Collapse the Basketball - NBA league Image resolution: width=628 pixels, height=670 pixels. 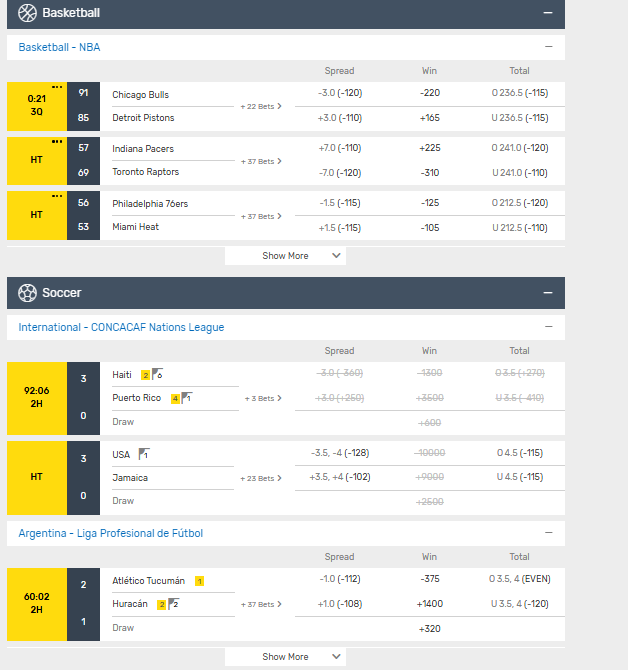tap(548, 47)
